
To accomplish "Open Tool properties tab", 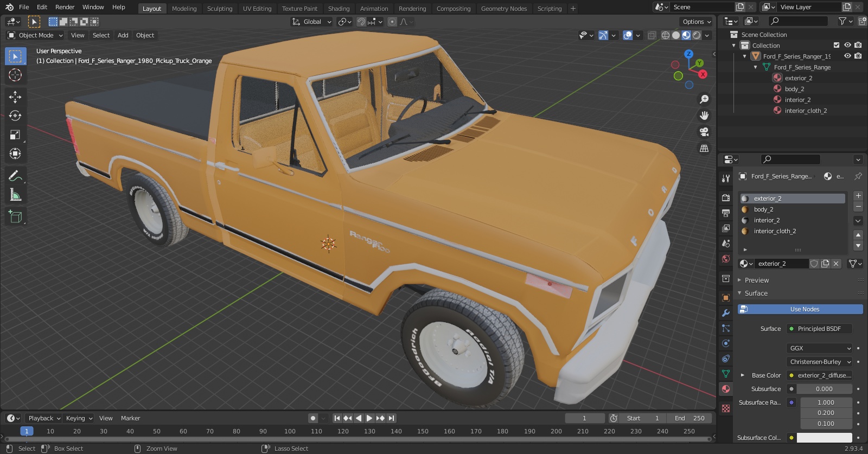I will pos(726,178).
